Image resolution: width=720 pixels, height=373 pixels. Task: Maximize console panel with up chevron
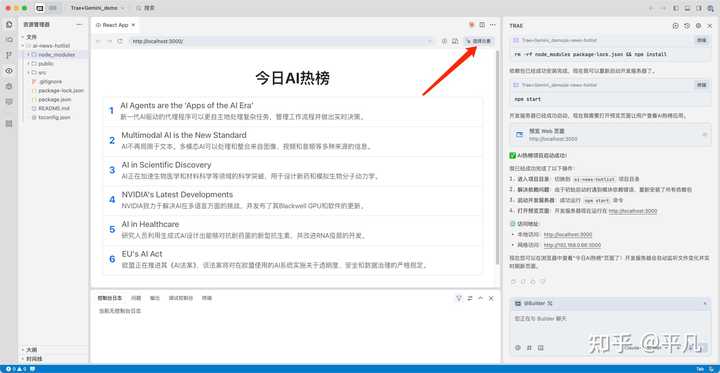click(480, 298)
